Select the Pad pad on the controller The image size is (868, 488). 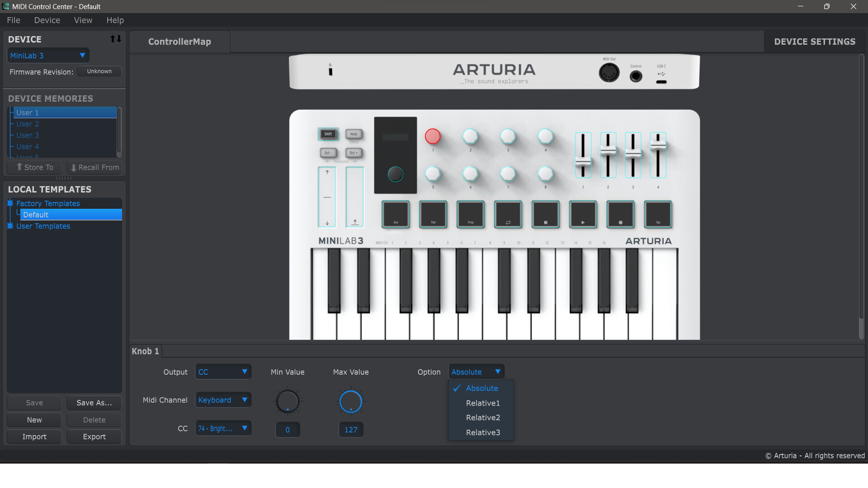click(433, 214)
